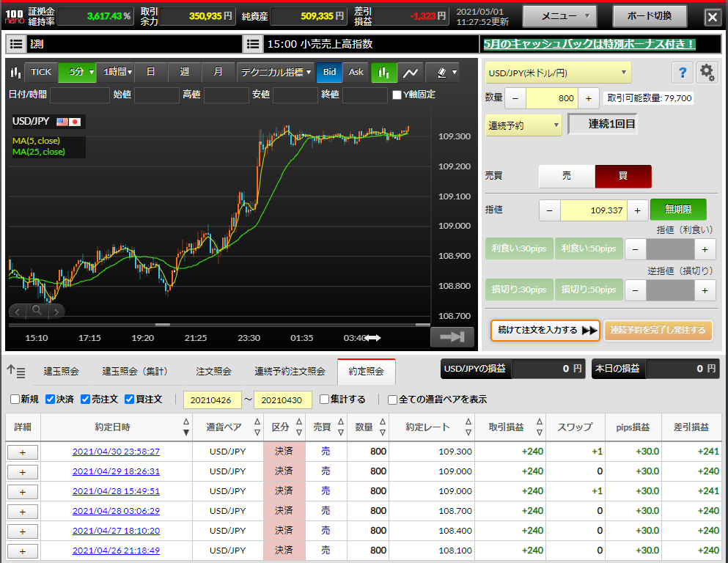Screen dimensions: 728x563
Task: Open the chart settings bars icon
Action: (16, 73)
